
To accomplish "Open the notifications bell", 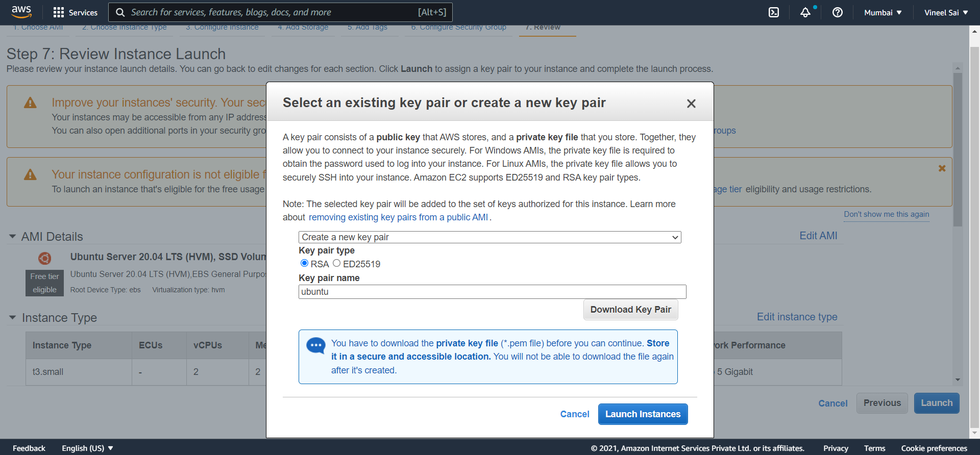I will pos(805,12).
